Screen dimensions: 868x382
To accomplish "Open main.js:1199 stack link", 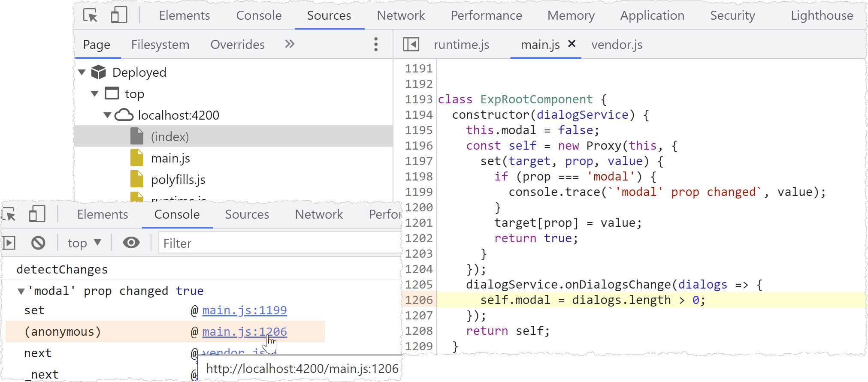I will (245, 310).
